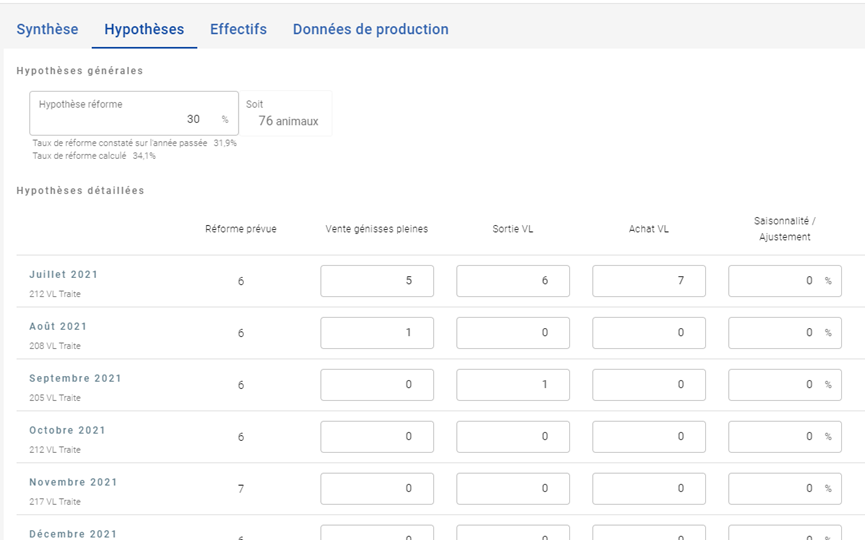This screenshot has height=540, width=865.
Task: Click the '217 VL Traite' text
Action: pyautogui.click(x=55, y=501)
